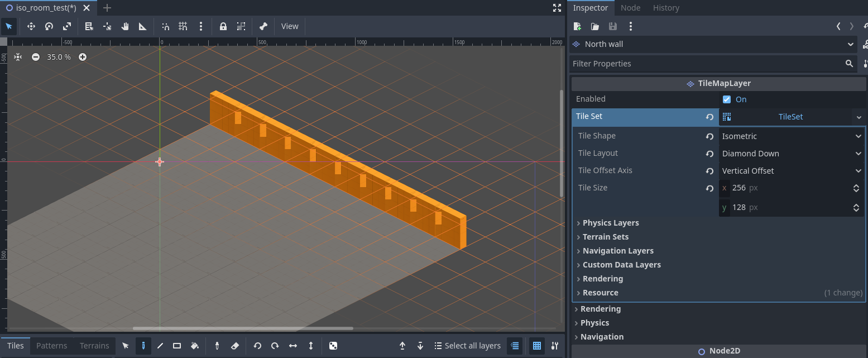
Task: Open the Tile Layout Diamond Down dropdown
Action: pyautogui.click(x=791, y=154)
